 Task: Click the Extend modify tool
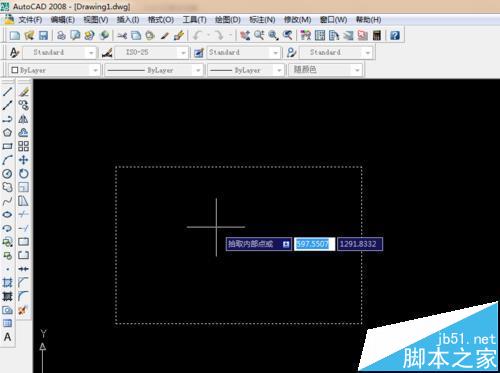(23, 228)
